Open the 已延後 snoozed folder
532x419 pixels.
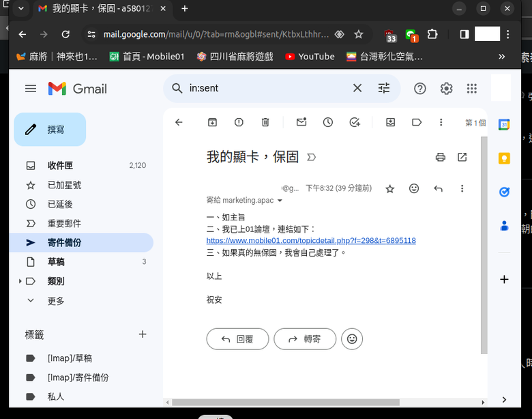[x=81, y=205]
